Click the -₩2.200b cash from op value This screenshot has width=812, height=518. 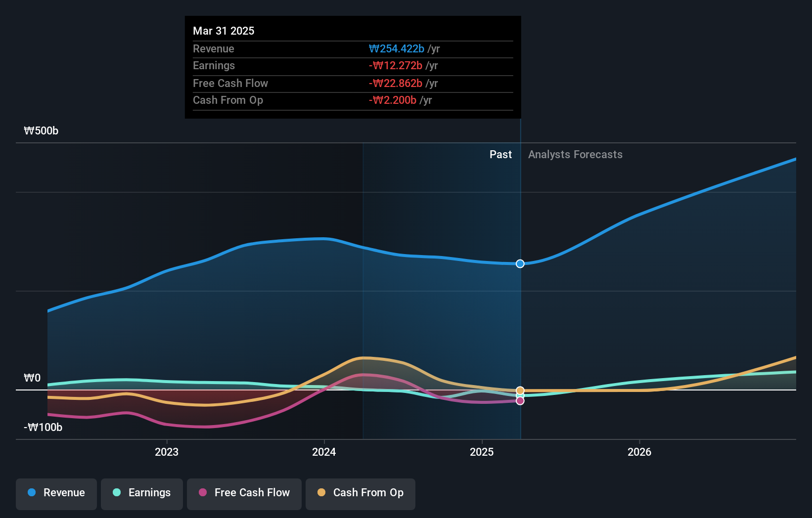pyautogui.click(x=393, y=100)
